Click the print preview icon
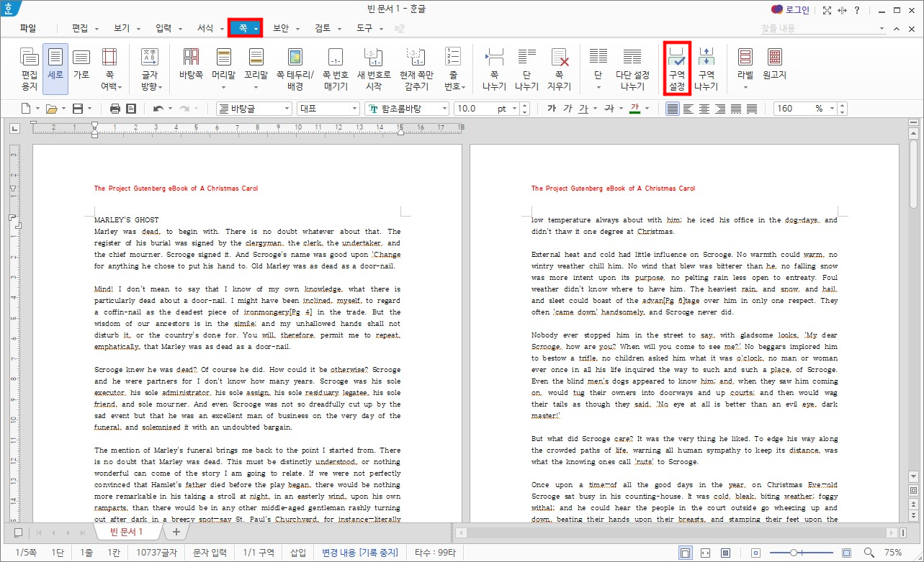 131,109
